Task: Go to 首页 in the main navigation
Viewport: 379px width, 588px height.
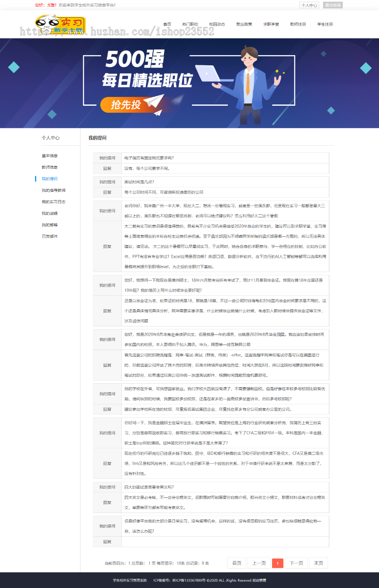Action: [167, 24]
